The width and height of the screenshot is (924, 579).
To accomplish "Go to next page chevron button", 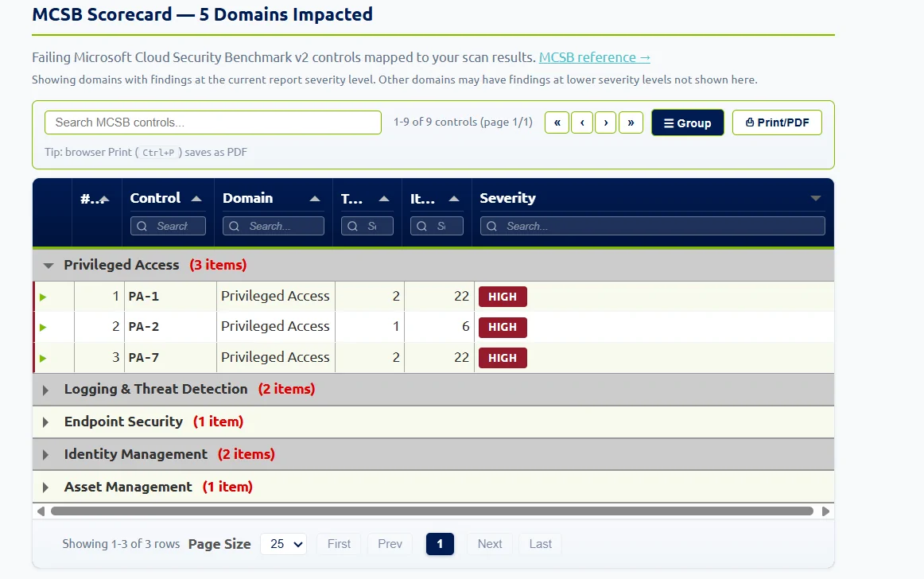I will [x=606, y=122].
